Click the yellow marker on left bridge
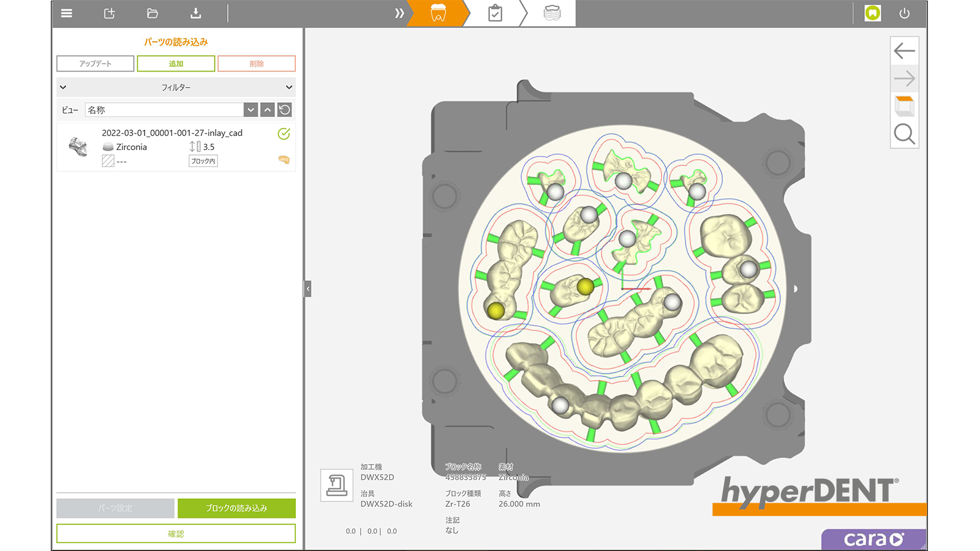980x551 pixels. (496, 311)
